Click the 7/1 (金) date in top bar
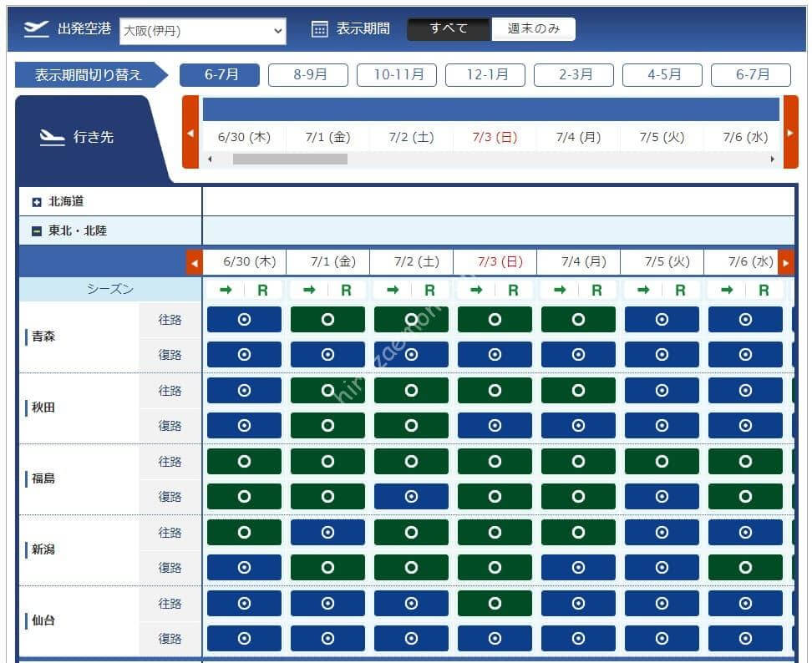Image resolution: width=812 pixels, height=663 pixels. [x=327, y=137]
